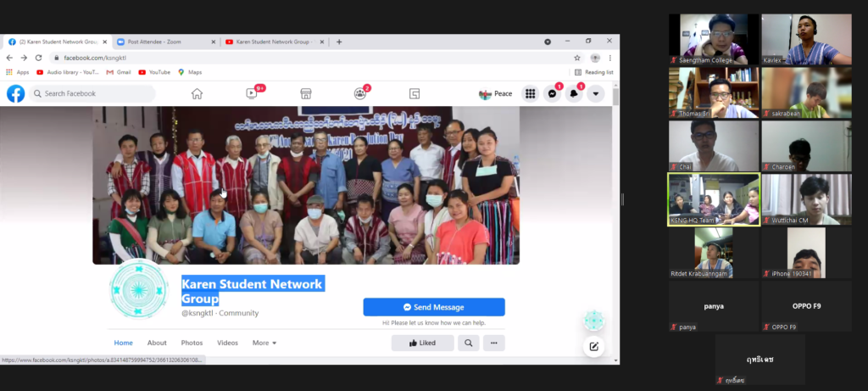Open the Reading list button
The height and width of the screenshot is (391, 868).
click(x=593, y=72)
